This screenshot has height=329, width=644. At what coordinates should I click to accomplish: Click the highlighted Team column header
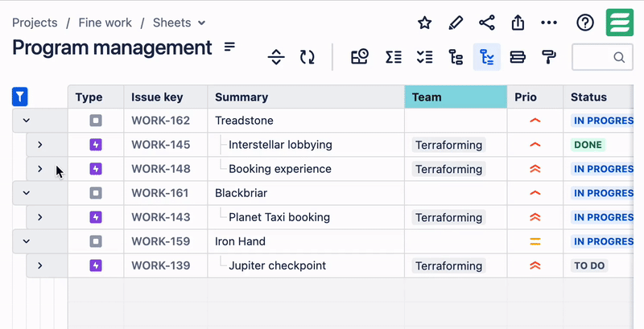(x=456, y=97)
